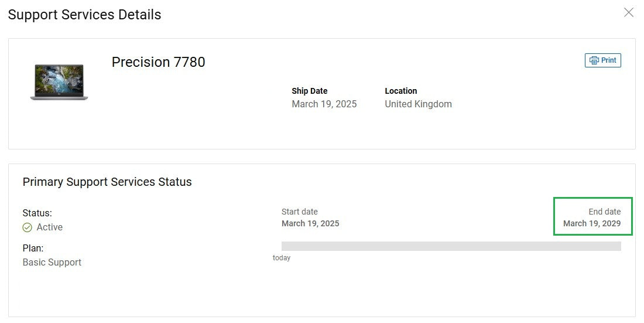Click the Support Services Details title

(85, 15)
